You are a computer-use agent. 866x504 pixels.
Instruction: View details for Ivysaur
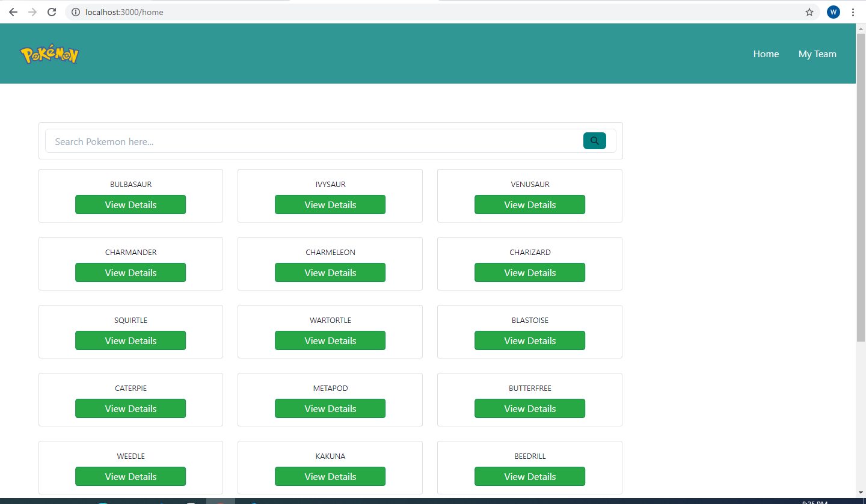330,204
